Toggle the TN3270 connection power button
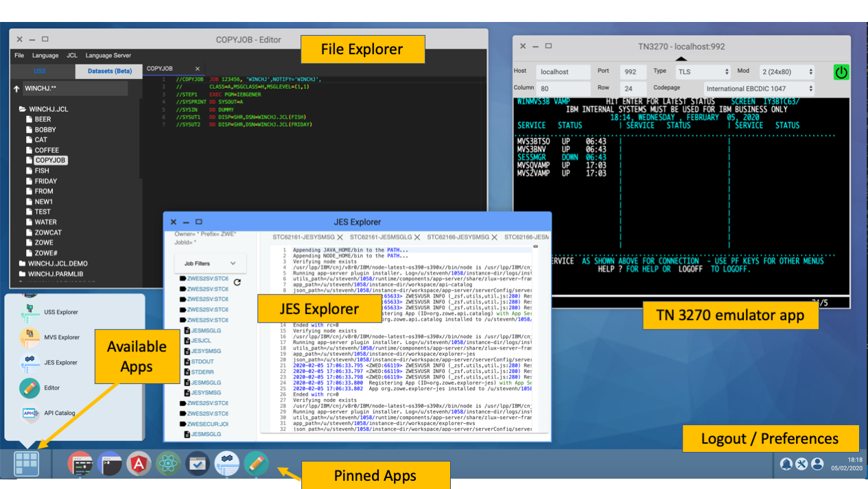This screenshot has height=489, width=868. [841, 71]
